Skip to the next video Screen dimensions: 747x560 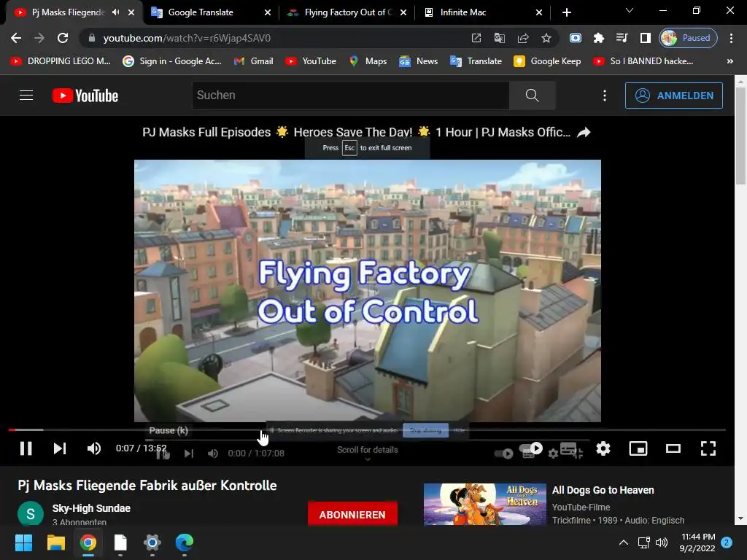(60, 448)
